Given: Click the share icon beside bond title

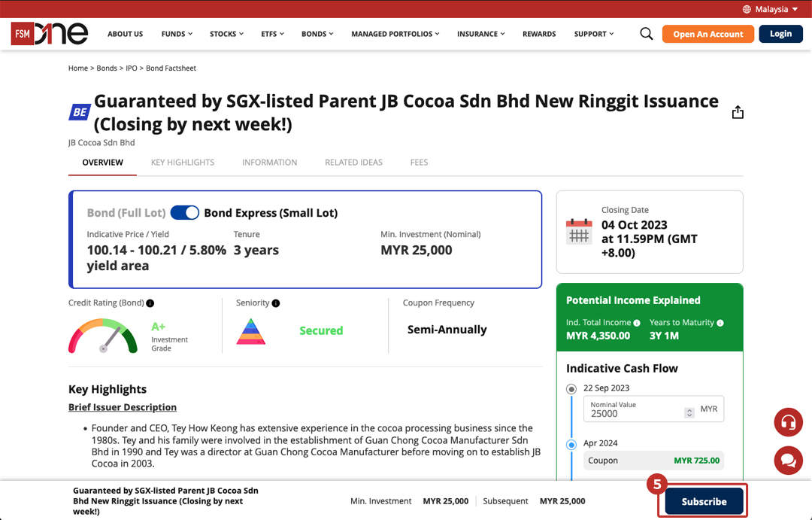Looking at the screenshot, I should coord(738,112).
